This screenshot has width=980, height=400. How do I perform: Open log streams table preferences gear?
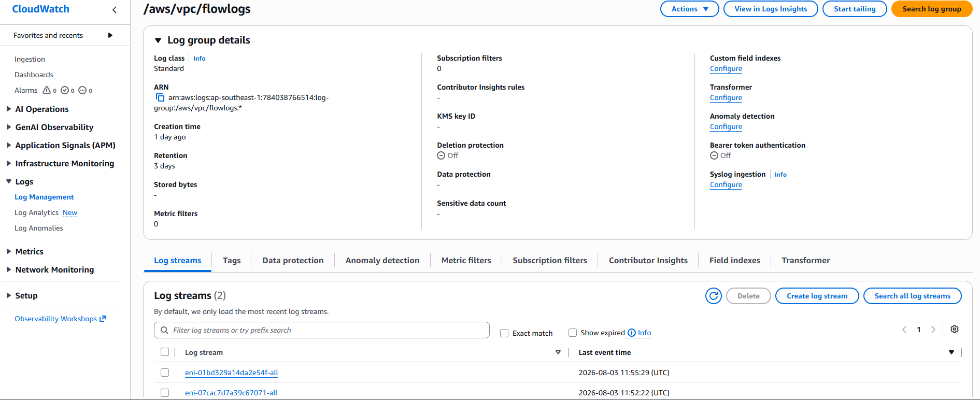coord(955,329)
